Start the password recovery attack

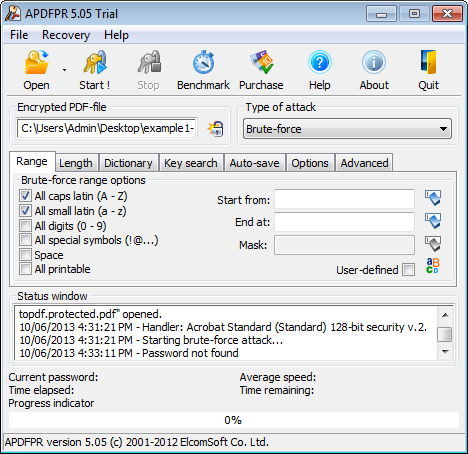(95, 62)
